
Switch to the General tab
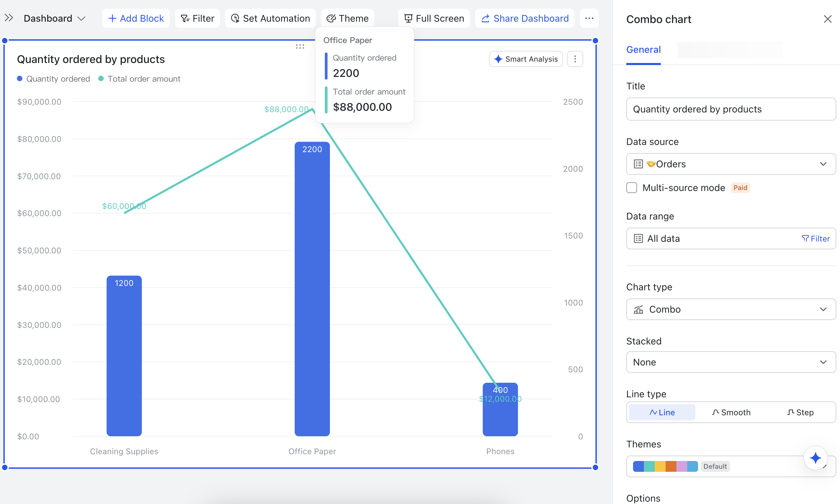tap(643, 50)
